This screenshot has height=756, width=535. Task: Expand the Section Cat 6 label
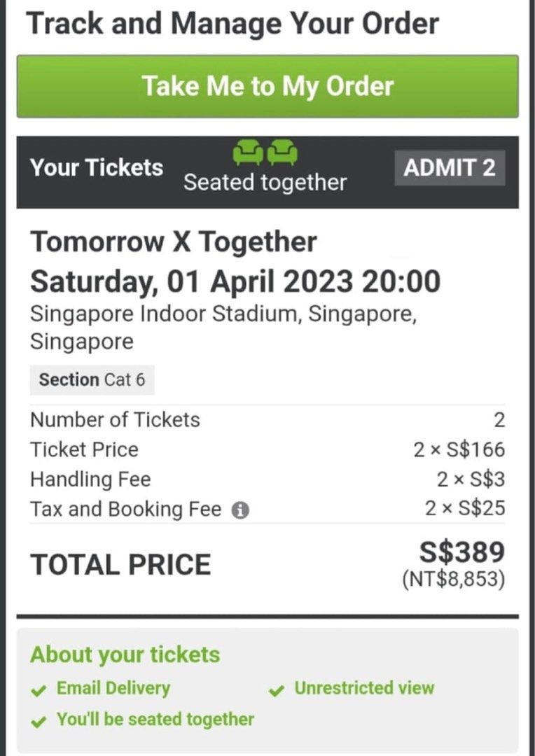tap(92, 379)
